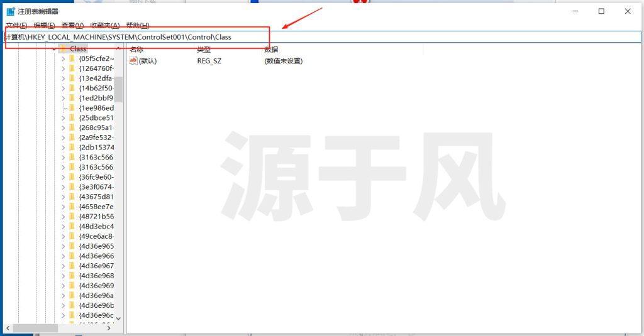The image size is (644, 336).
Task: Click folder icon next to {268c95a1
Action: (x=72, y=127)
